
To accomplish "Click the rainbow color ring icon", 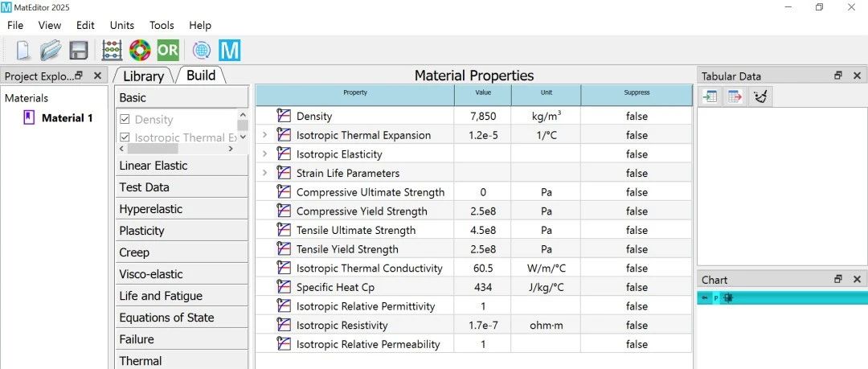I will tap(140, 50).
